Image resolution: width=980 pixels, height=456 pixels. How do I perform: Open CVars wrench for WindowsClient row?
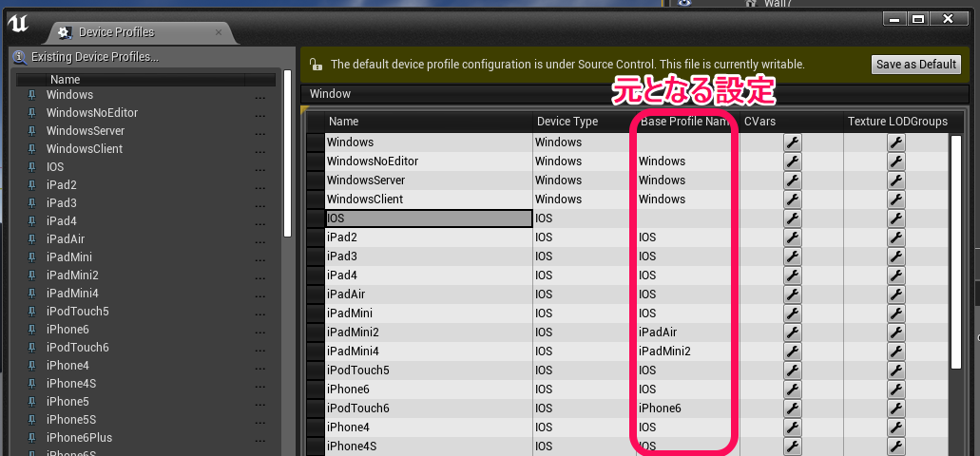tap(792, 199)
